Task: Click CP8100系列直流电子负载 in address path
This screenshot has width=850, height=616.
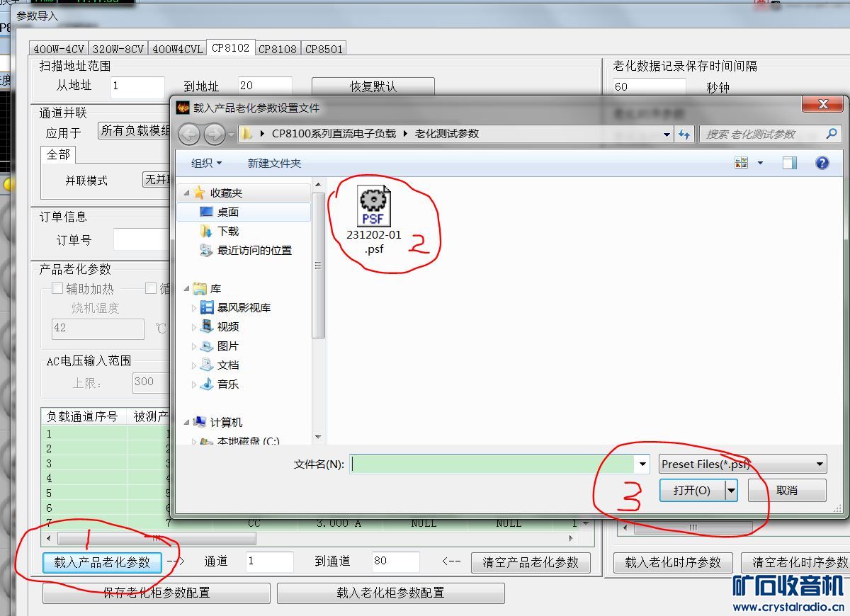Action: point(334,134)
